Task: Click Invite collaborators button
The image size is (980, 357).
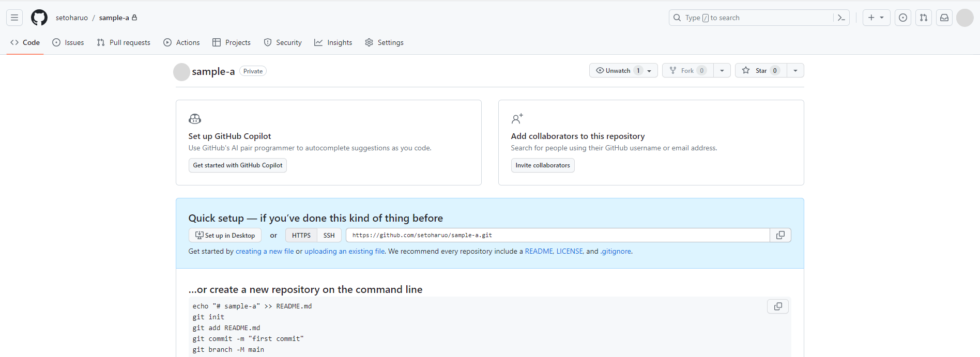Action: (x=543, y=165)
